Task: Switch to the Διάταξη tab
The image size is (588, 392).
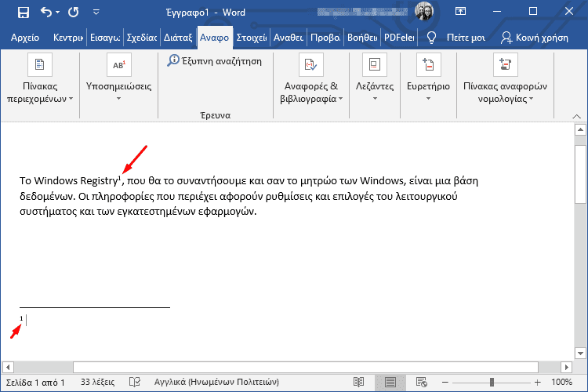Action: pyautogui.click(x=178, y=38)
